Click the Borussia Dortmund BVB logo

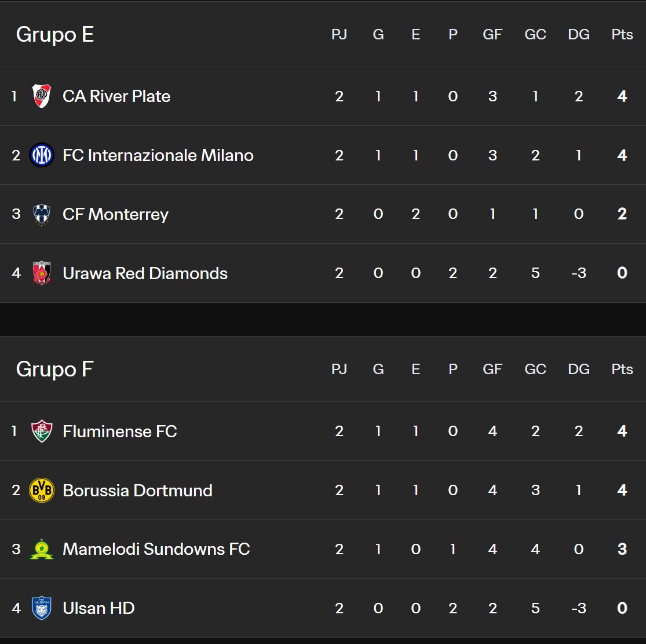(x=42, y=491)
